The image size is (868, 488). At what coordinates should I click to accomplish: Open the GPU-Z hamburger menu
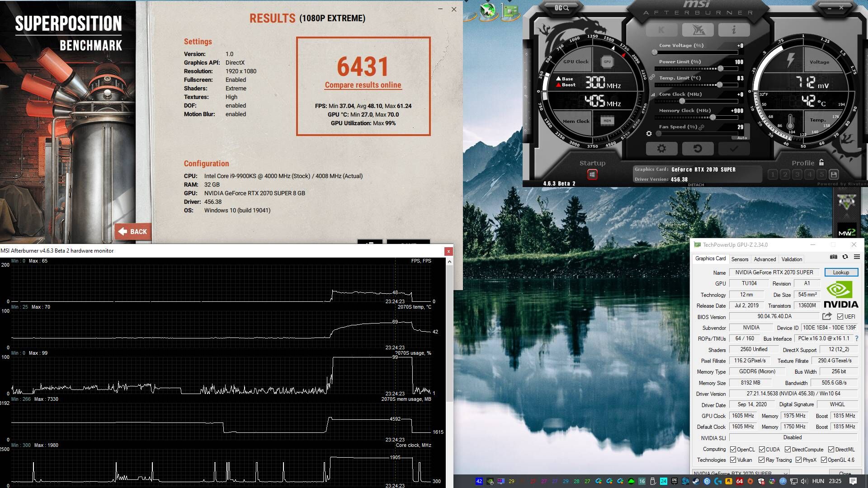[857, 257]
